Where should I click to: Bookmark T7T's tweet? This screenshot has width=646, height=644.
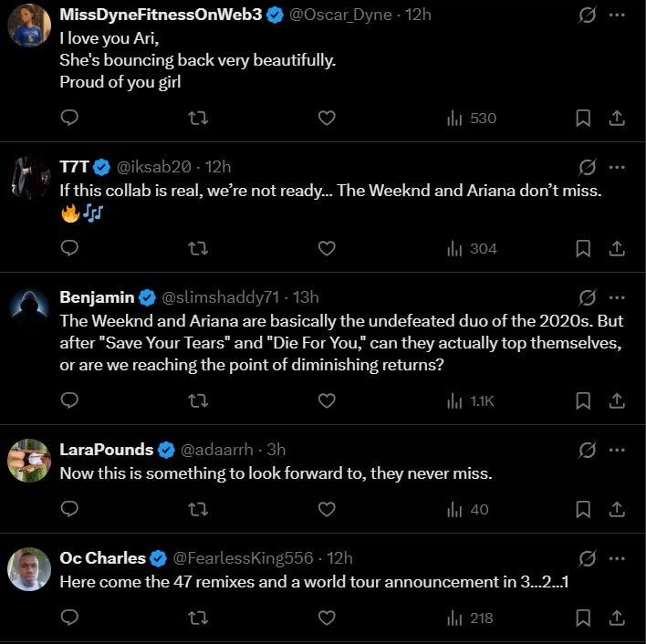click(584, 248)
